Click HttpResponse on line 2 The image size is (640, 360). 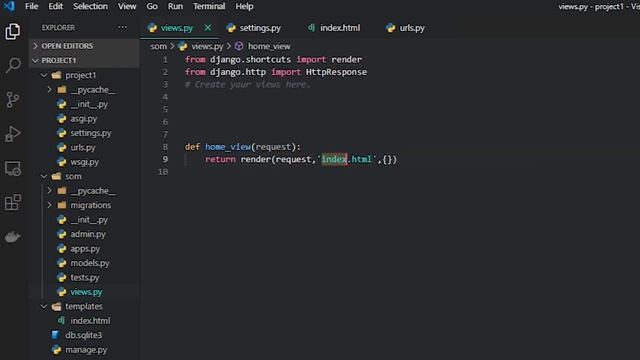tap(336, 72)
